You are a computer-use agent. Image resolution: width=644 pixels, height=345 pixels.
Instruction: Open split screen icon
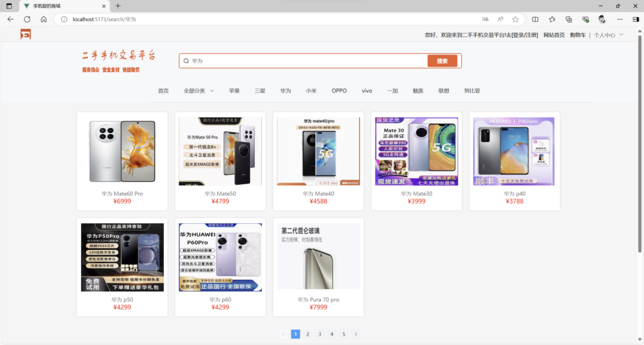click(535, 20)
